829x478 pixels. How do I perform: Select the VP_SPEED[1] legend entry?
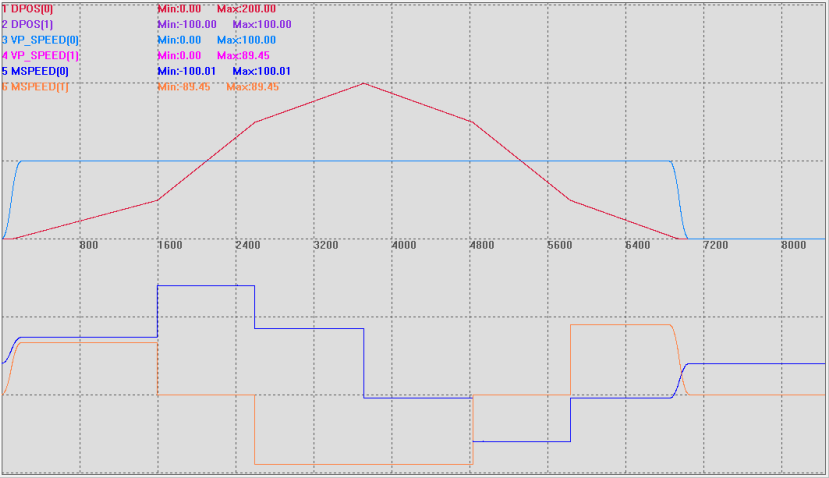tap(41, 56)
